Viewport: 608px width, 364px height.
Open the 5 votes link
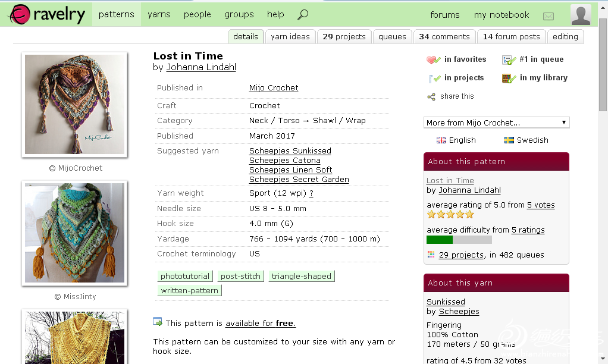(x=541, y=205)
